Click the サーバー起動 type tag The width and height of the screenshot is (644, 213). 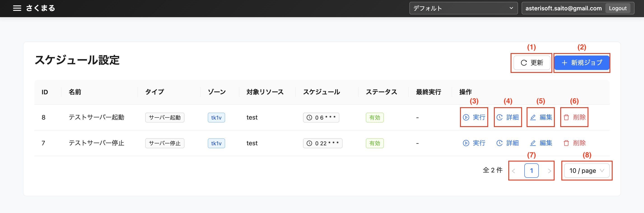(x=165, y=118)
